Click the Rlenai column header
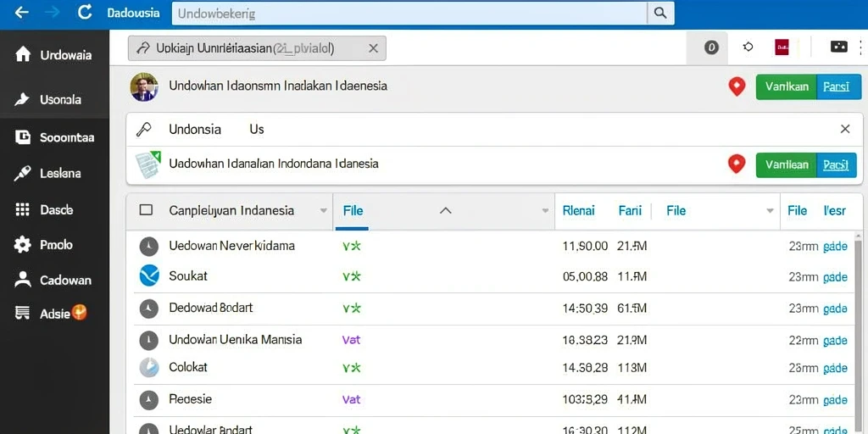 [578, 210]
